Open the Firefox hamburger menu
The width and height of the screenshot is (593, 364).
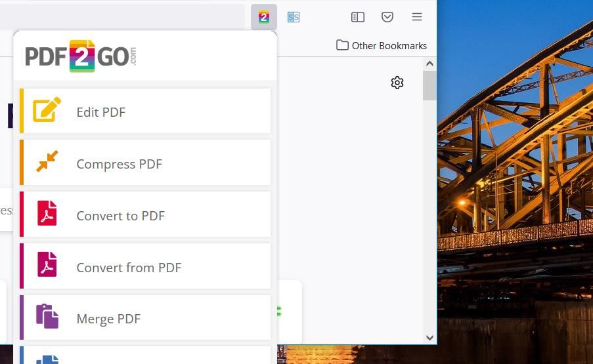(x=417, y=17)
